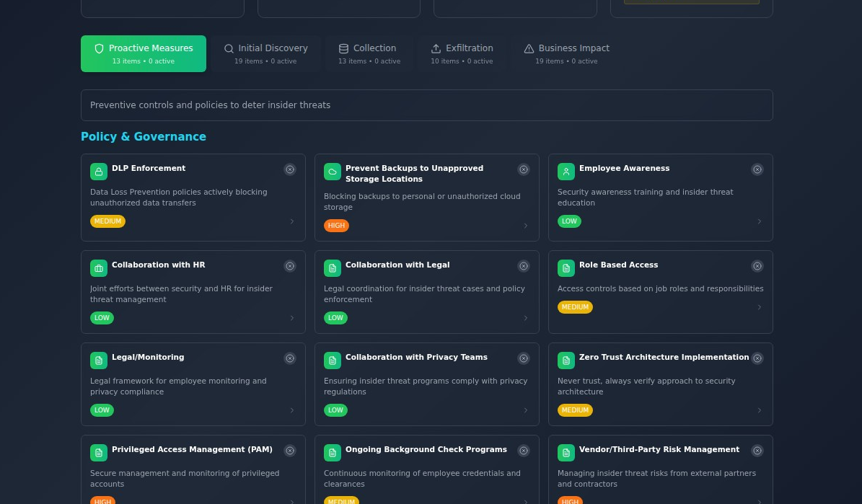Screen dimensions: 862x504
Task: Click the Preventive controls description box
Action: pyautogui.click(x=426, y=105)
